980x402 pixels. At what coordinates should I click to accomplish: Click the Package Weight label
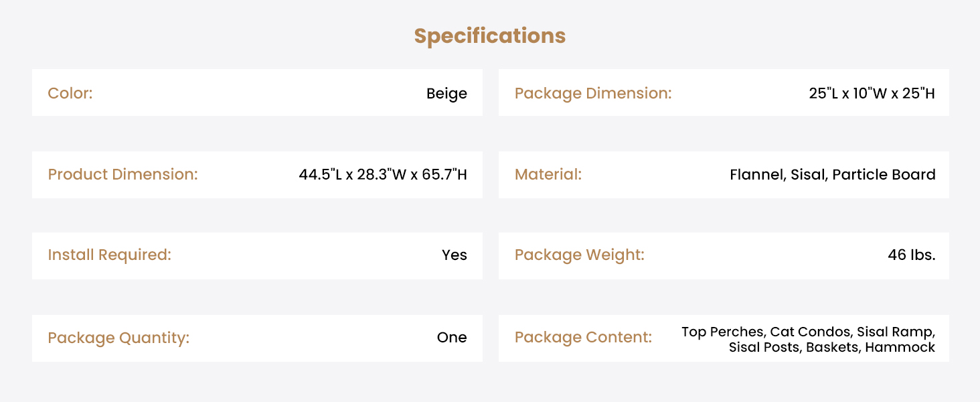(x=579, y=255)
